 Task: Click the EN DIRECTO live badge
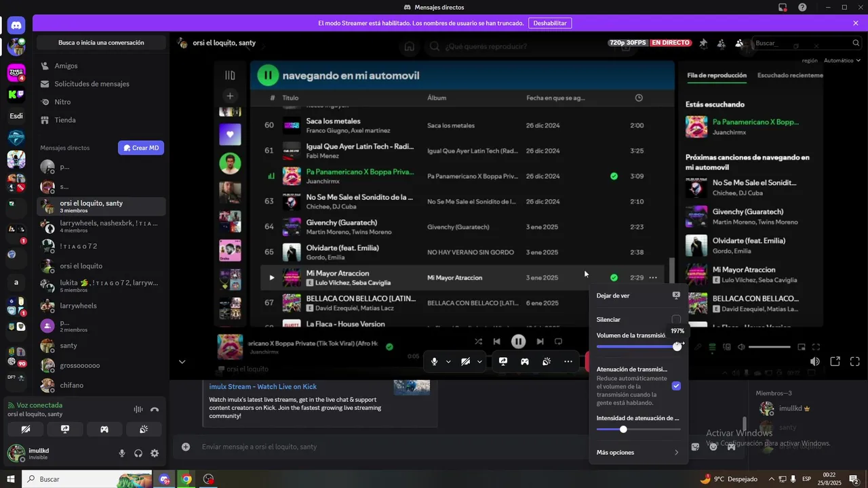point(671,43)
